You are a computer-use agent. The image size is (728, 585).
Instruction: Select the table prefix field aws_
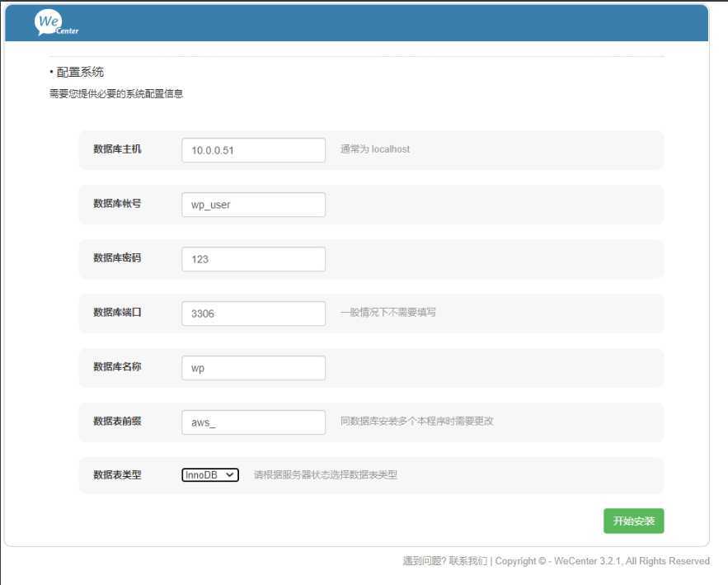coord(253,422)
